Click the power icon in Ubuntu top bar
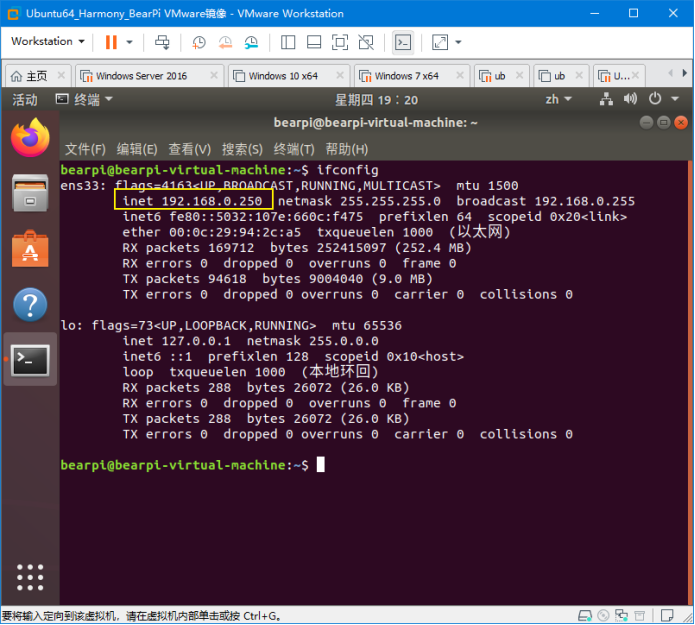This screenshot has height=625, width=695. point(655,99)
